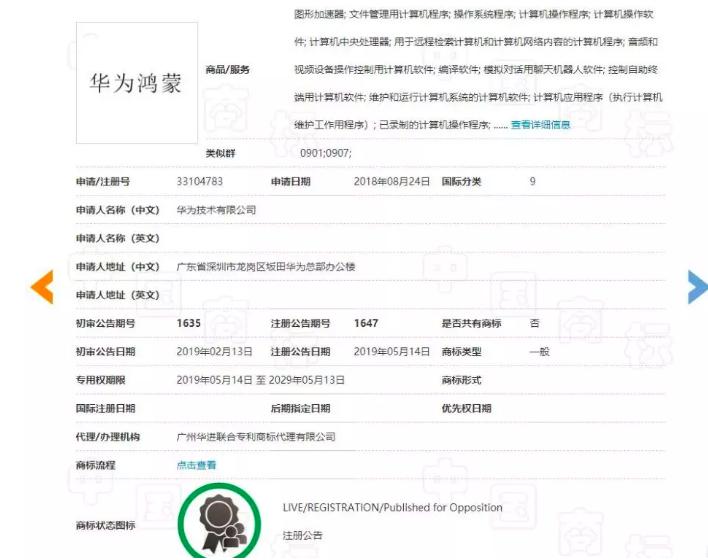The image size is (708, 560).
Task: Click LIVE/REGISTRATION/Published for Opposition status text
Action: point(392,507)
